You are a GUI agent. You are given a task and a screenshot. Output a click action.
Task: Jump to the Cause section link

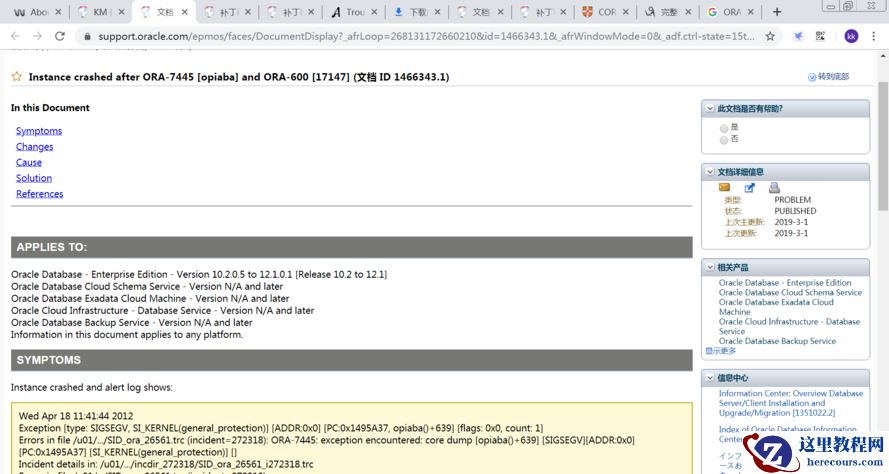point(28,163)
